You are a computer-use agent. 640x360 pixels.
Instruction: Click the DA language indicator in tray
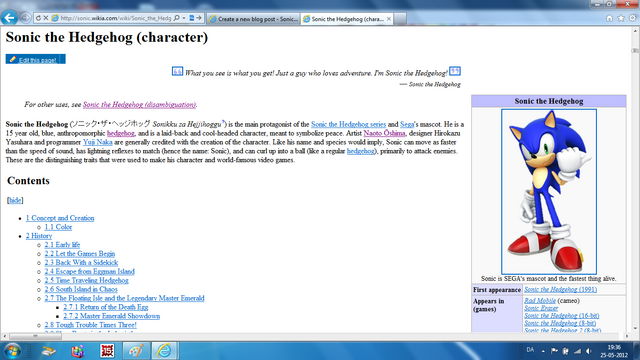(x=530, y=350)
